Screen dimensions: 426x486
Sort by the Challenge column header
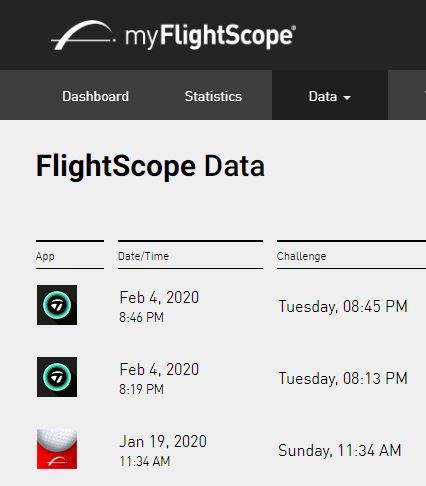pos(301,256)
